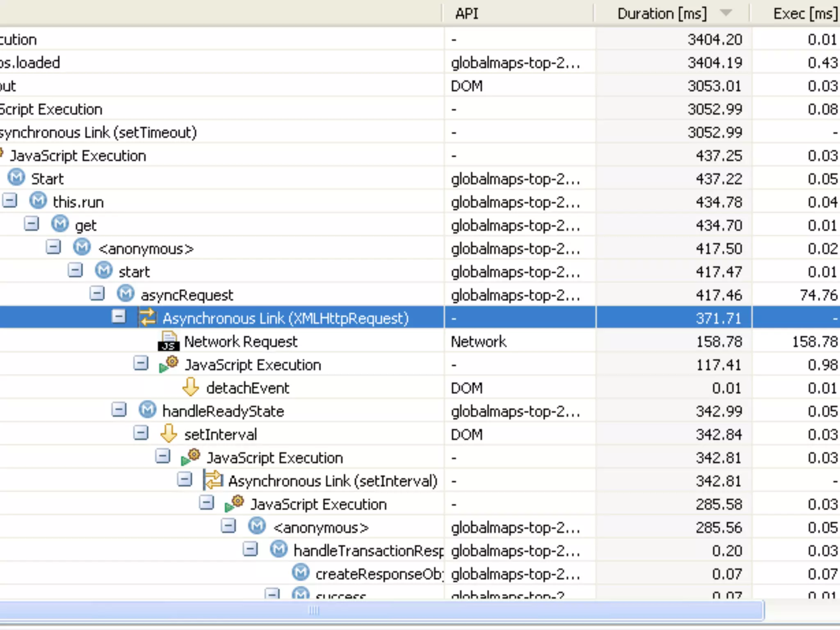
Task: Click the detachEvent down-arrow icon
Action: click(191, 387)
